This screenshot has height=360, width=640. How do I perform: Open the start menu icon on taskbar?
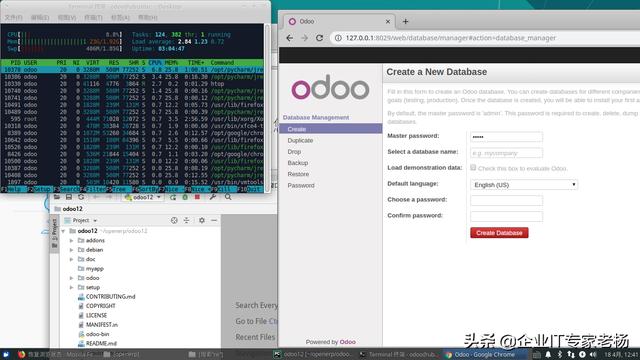pos(6,355)
